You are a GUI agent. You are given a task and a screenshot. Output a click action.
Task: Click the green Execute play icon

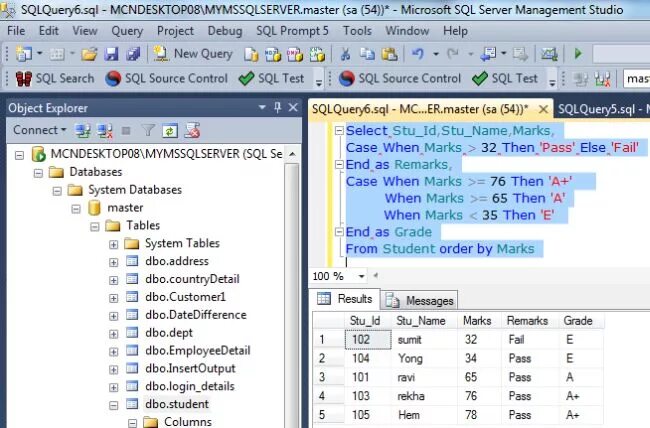pos(578,54)
